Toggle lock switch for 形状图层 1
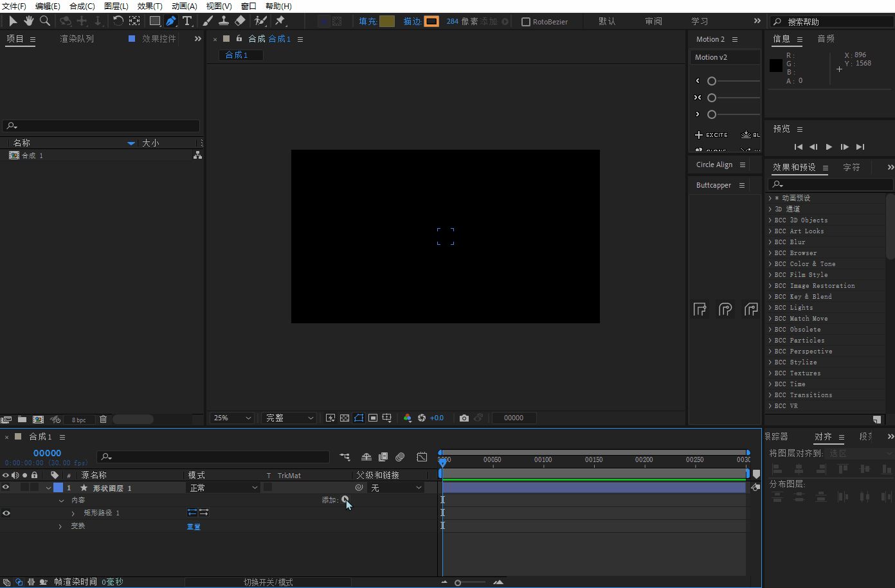895x588 pixels. tap(34, 488)
